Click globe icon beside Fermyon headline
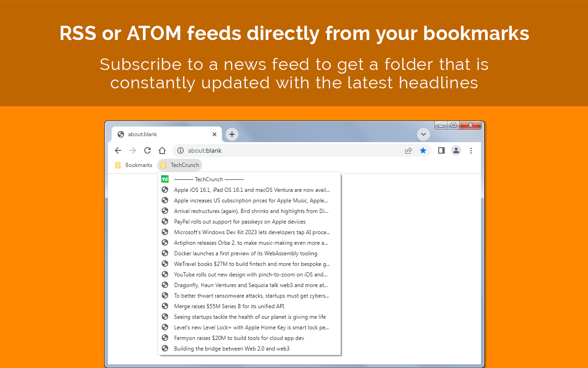 165,338
